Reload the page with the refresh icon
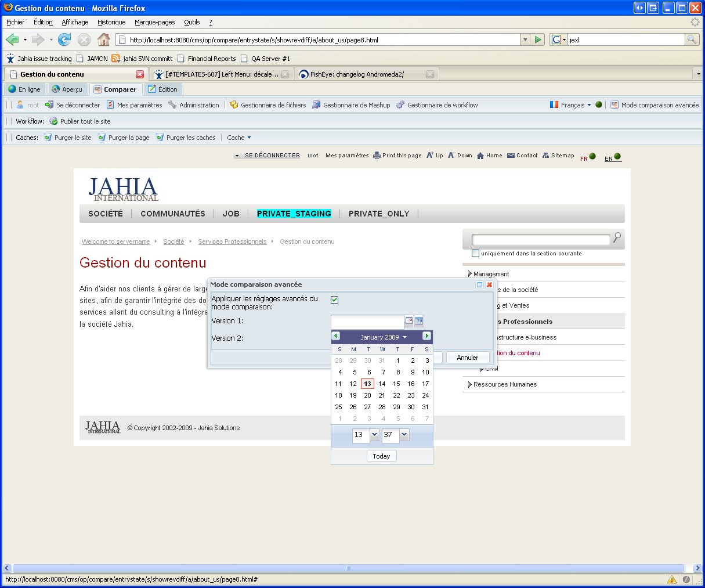This screenshot has width=705, height=588. [64, 39]
